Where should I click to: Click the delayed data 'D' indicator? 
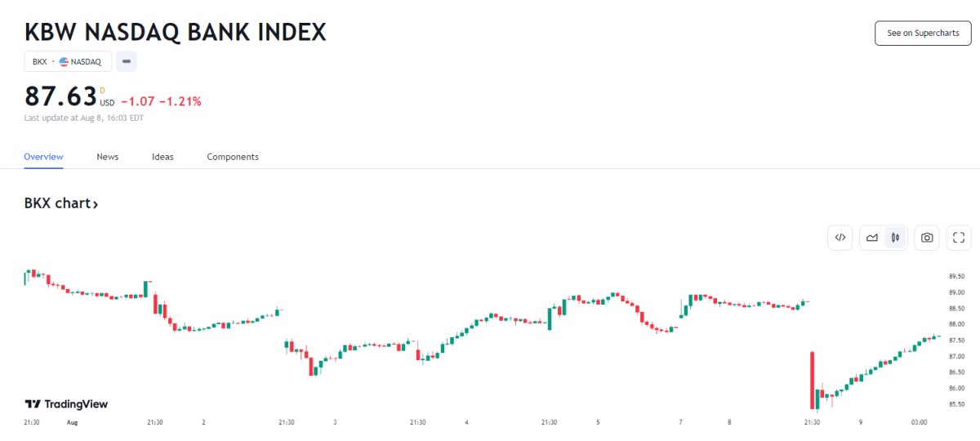(x=103, y=91)
